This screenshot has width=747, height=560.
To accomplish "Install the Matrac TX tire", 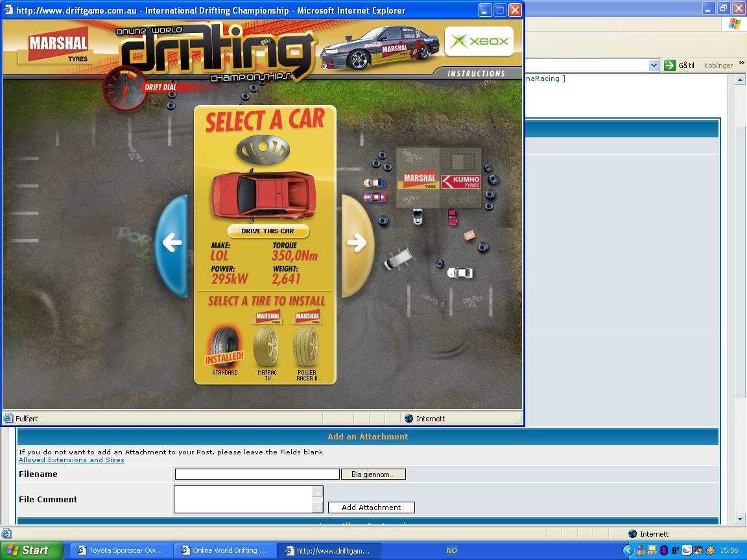I will pos(267,347).
